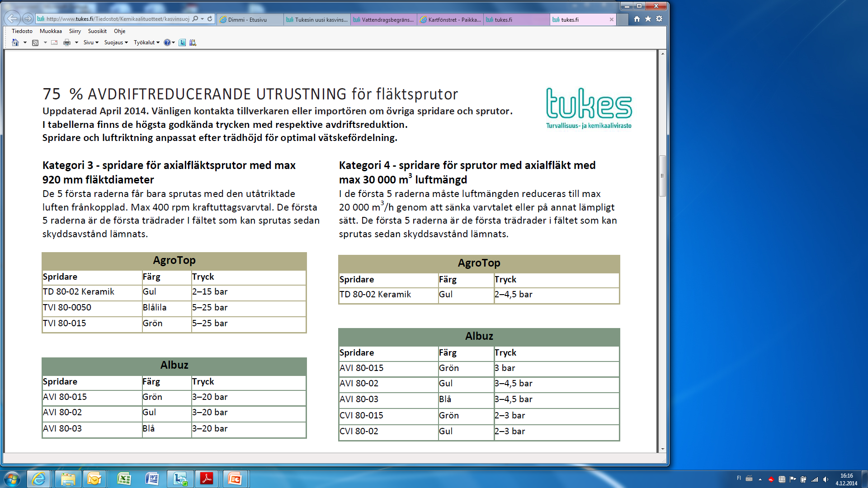Click the network signal tray icon
The width and height of the screenshot is (868, 488).
[x=815, y=479]
